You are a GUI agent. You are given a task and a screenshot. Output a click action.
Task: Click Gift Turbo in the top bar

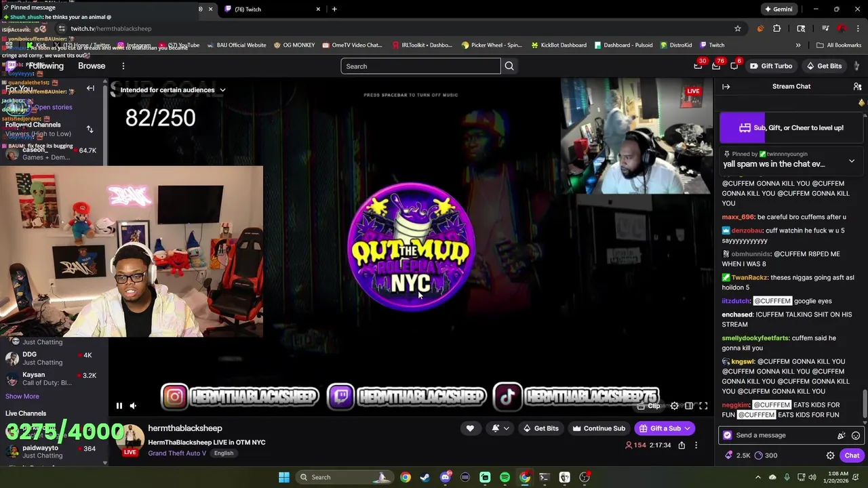(x=771, y=66)
